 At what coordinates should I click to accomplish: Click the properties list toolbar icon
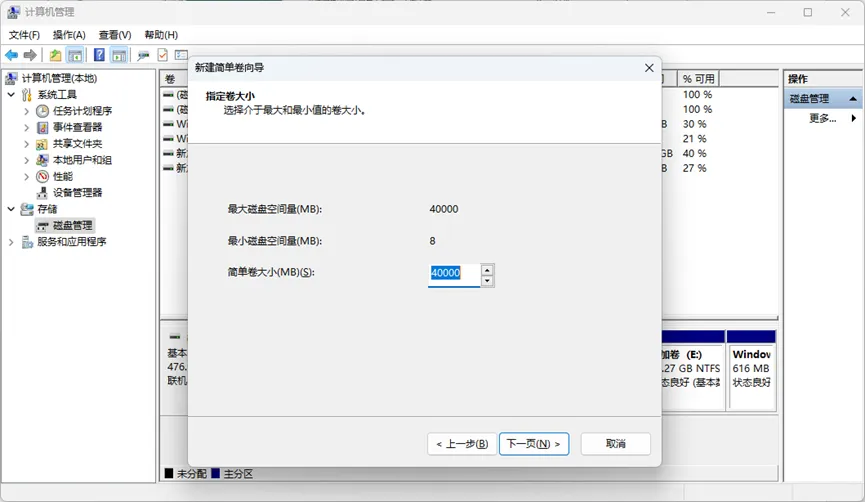(181, 55)
